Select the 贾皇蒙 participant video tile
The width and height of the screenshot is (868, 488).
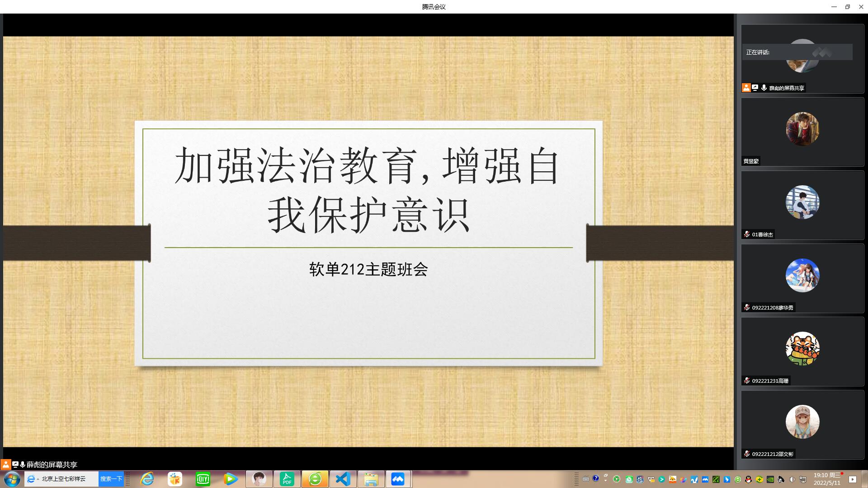pos(802,132)
